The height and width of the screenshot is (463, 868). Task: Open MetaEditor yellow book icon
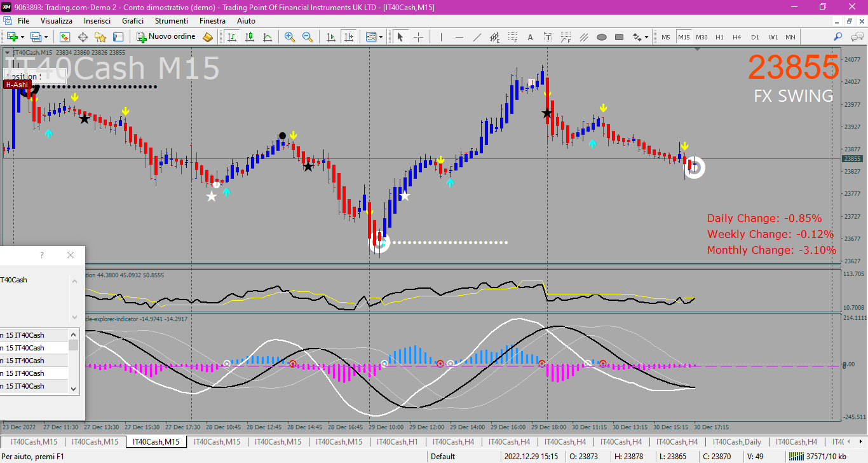208,37
